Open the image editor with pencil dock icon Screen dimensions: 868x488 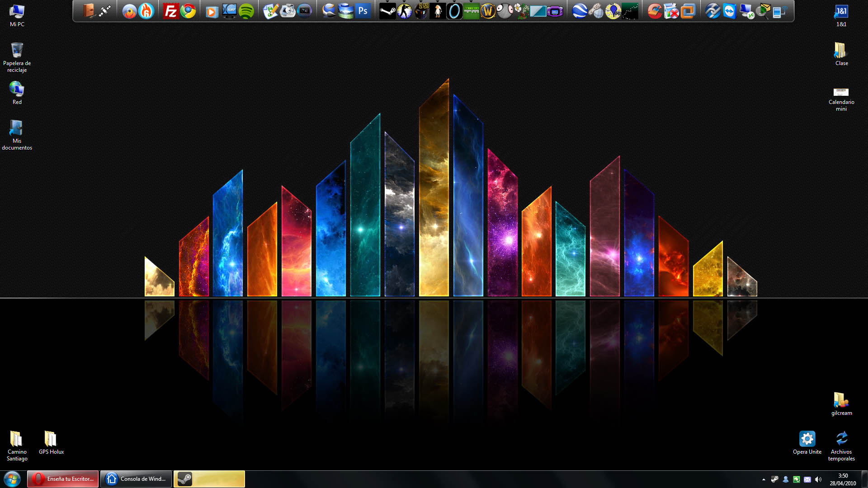click(270, 11)
